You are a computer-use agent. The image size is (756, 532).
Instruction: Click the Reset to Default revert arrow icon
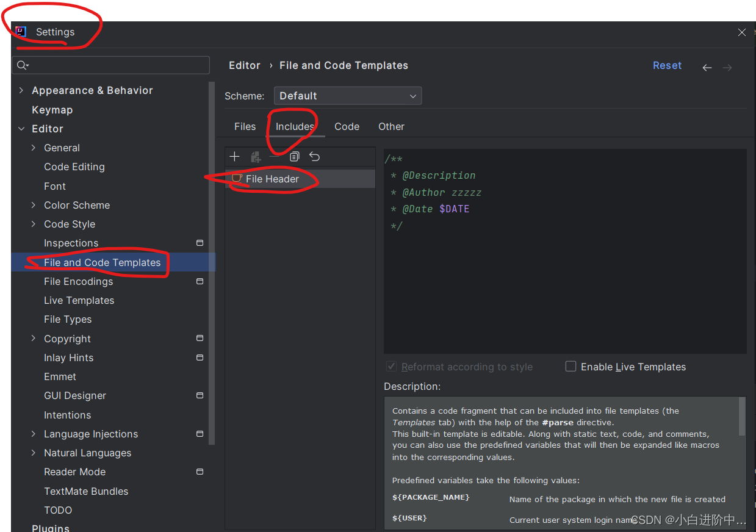[314, 156]
